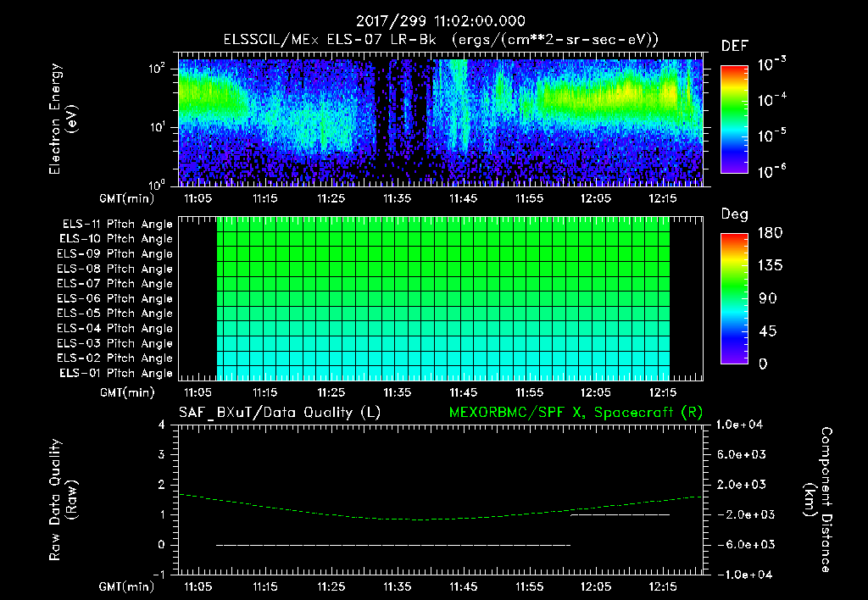The image size is (868, 600).
Task: Select the ELS-02 Pitch Angle row label
Action: pyautogui.click(x=114, y=358)
